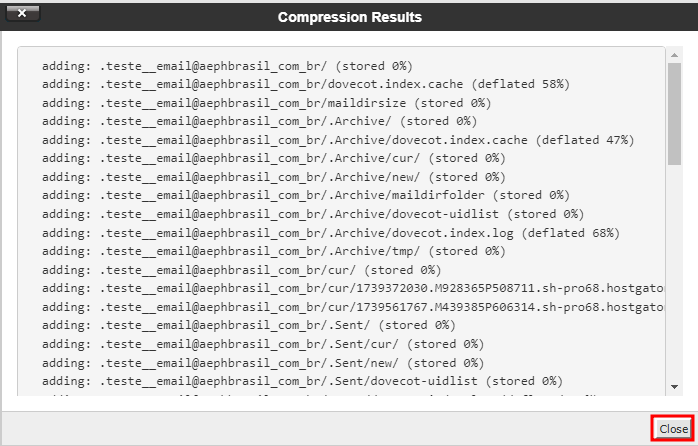Viewport: 698px width, 446px height.
Task: Click the .Archive/maildirfolder log line
Action: (x=306, y=195)
